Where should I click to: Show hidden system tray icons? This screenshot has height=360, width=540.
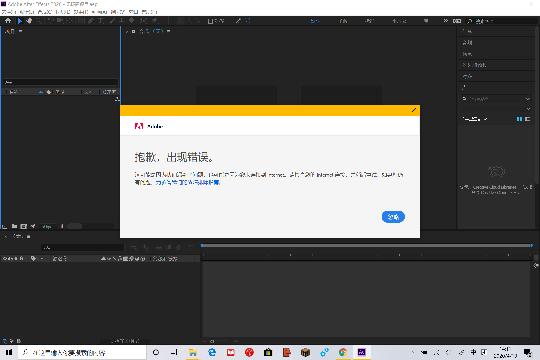pos(413,352)
